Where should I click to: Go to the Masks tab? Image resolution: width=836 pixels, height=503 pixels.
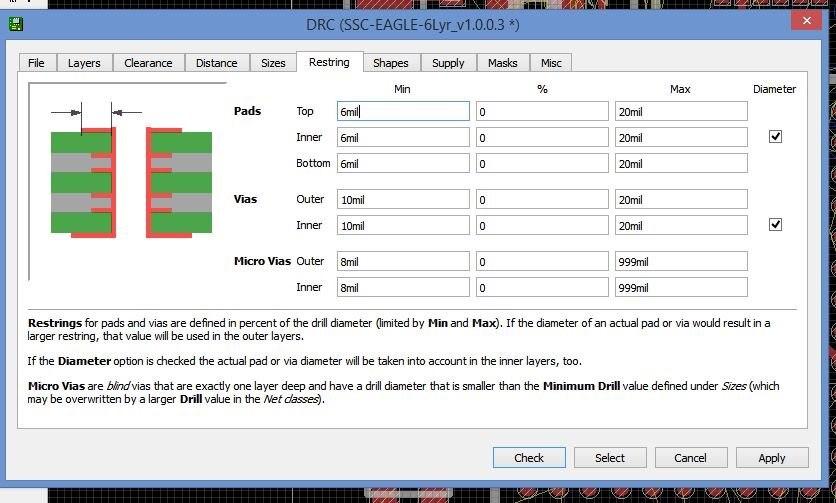pyautogui.click(x=502, y=63)
